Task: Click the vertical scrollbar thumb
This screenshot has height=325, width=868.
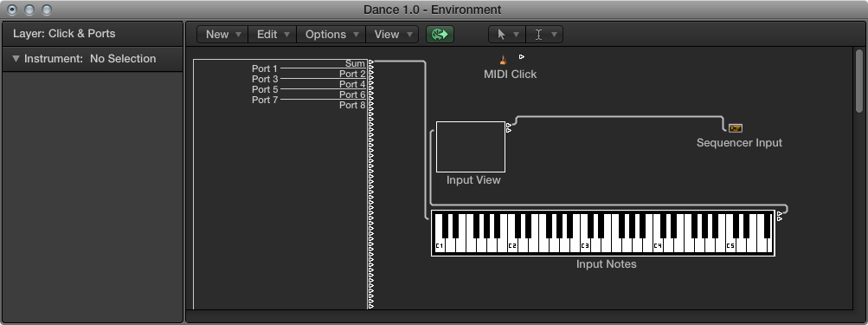Action: [x=859, y=81]
